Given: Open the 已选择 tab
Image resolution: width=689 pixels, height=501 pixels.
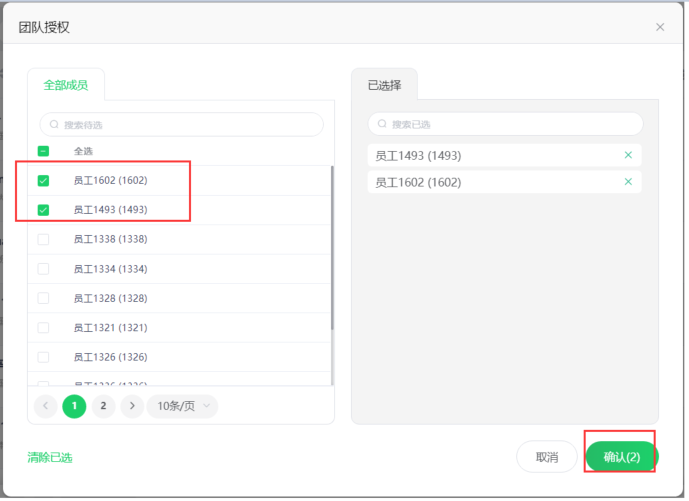Looking at the screenshot, I should (x=384, y=85).
